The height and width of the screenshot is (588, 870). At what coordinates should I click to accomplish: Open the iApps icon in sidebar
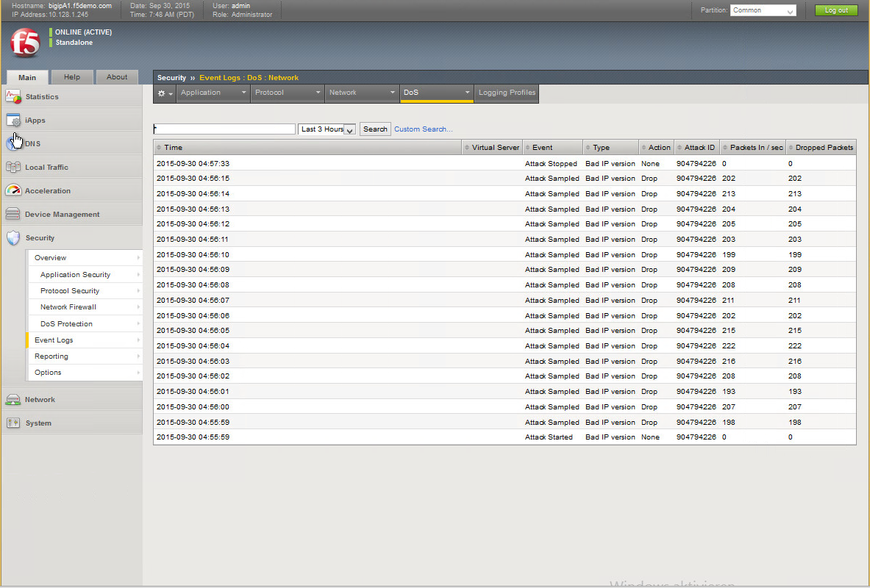pyautogui.click(x=13, y=120)
